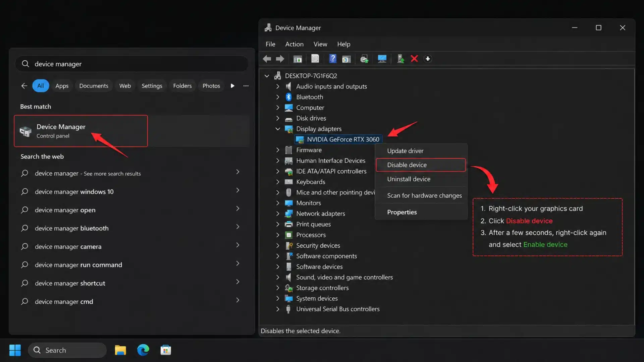Click the red X uninstall device icon

pyautogui.click(x=414, y=59)
